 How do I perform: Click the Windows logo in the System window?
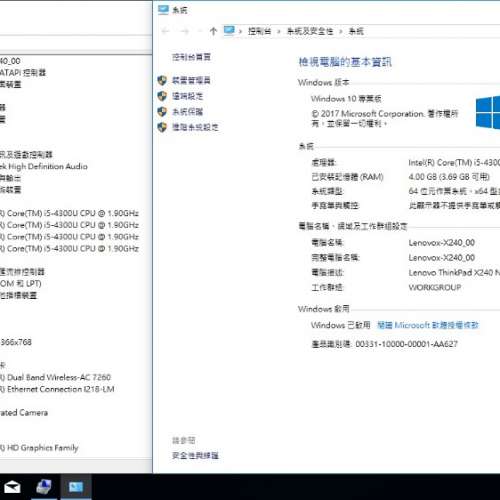tap(488, 113)
